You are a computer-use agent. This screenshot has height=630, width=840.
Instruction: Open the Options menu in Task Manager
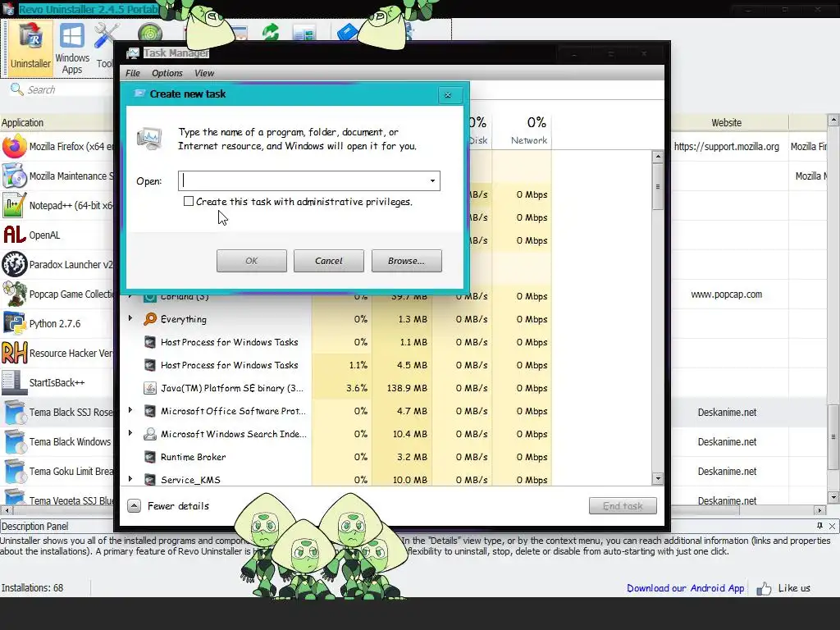(x=167, y=73)
